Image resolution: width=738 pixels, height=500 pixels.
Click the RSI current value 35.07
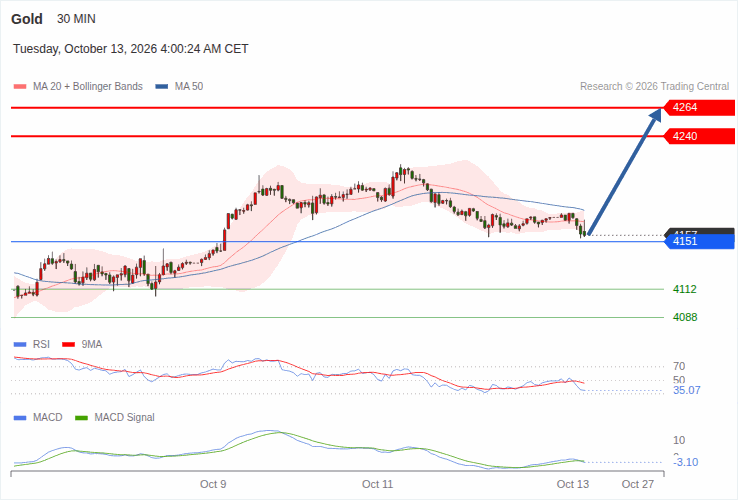click(x=687, y=390)
